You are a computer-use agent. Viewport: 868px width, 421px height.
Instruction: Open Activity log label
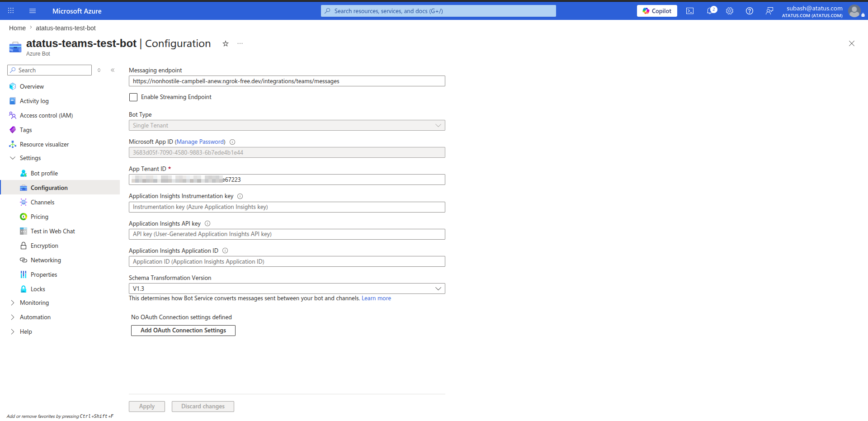click(34, 101)
